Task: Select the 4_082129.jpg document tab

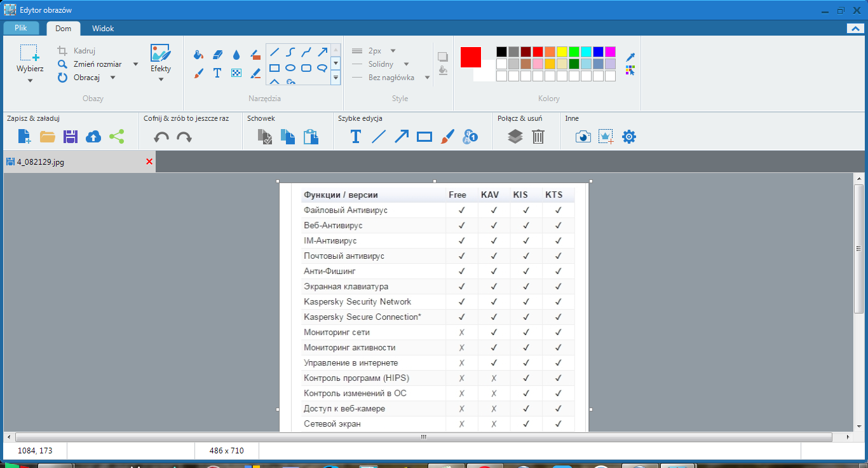Action: coord(79,162)
